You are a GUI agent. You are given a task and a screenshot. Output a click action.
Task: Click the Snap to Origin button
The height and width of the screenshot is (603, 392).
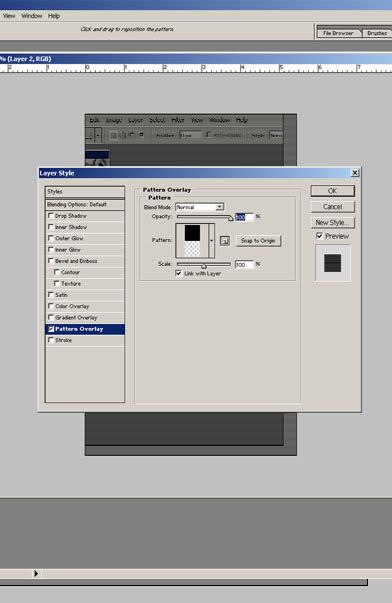click(258, 241)
